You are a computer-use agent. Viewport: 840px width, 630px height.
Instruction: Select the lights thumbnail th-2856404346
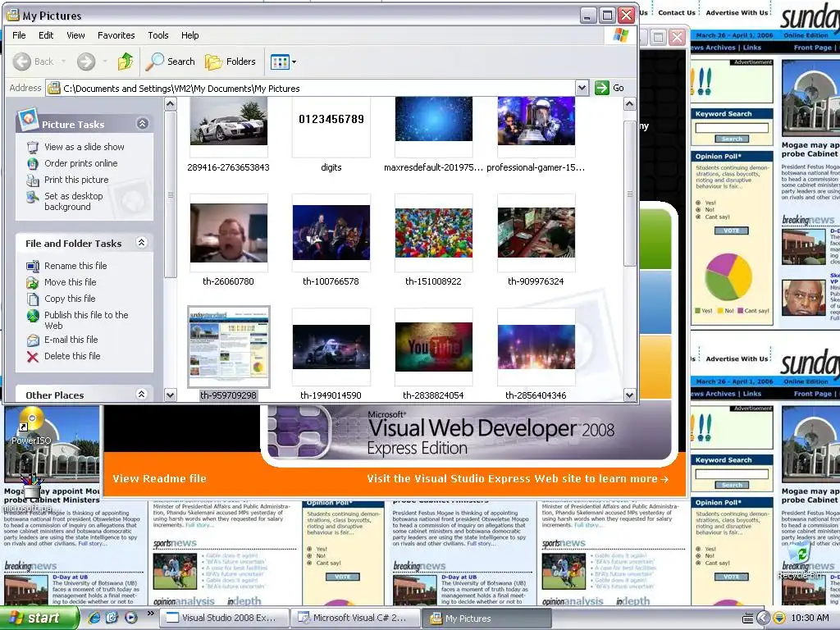[536, 347]
